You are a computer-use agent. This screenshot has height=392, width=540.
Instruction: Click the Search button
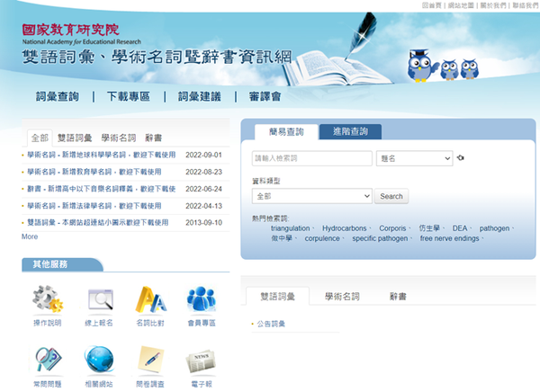tap(391, 196)
